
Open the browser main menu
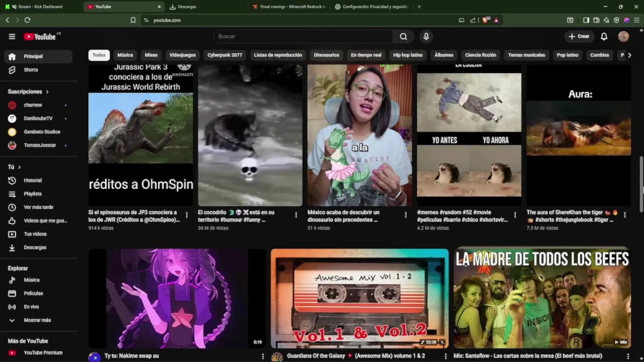(x=636, y=20)
